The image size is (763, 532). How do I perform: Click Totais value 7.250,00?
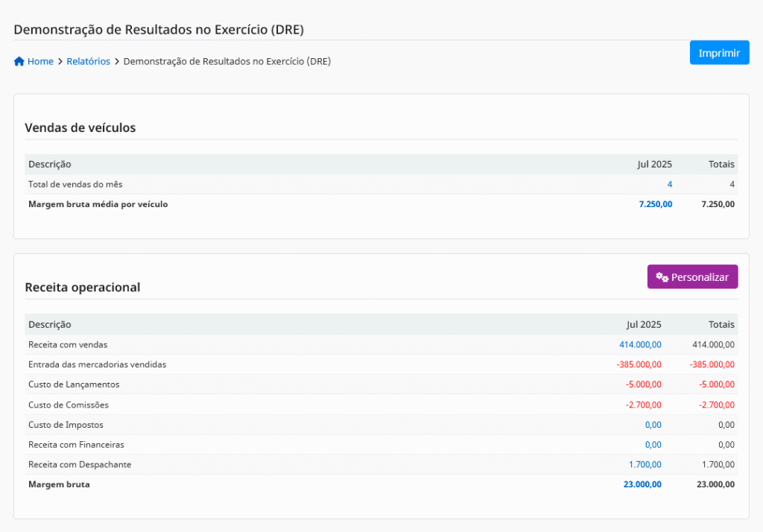click(x=718, y=204)
